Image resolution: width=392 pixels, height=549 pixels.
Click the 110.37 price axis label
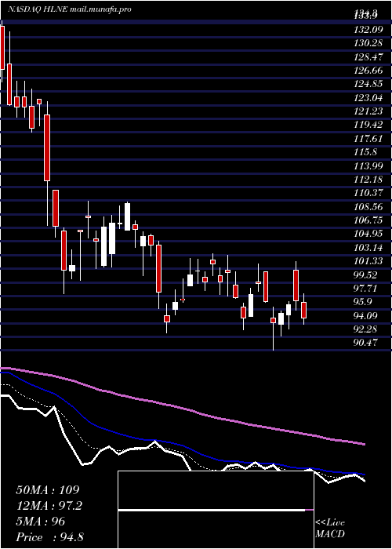click(x=368, y=194)
